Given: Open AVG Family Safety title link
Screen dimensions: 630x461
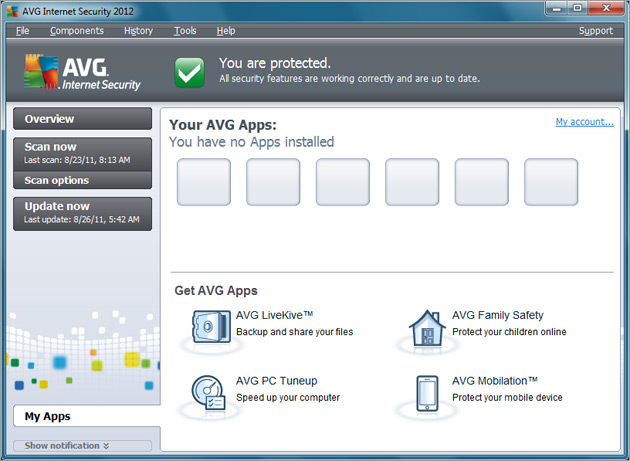Looking at the screenshot, I should coord(497,315).
